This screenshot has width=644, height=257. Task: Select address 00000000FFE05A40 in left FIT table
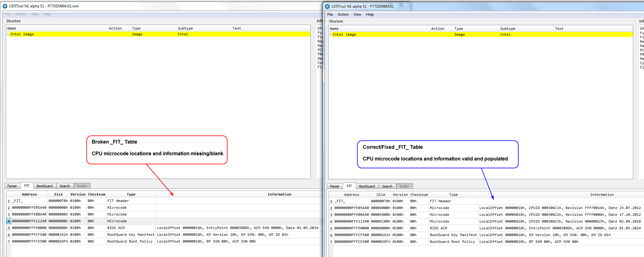tap(29, 208)
